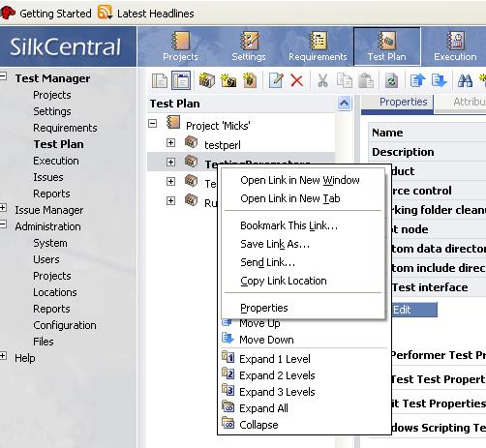Image resolution: width=486 pixels, height=448 pixels.
Task: Click the document view toolbar icon
Action: pos(160,80)
